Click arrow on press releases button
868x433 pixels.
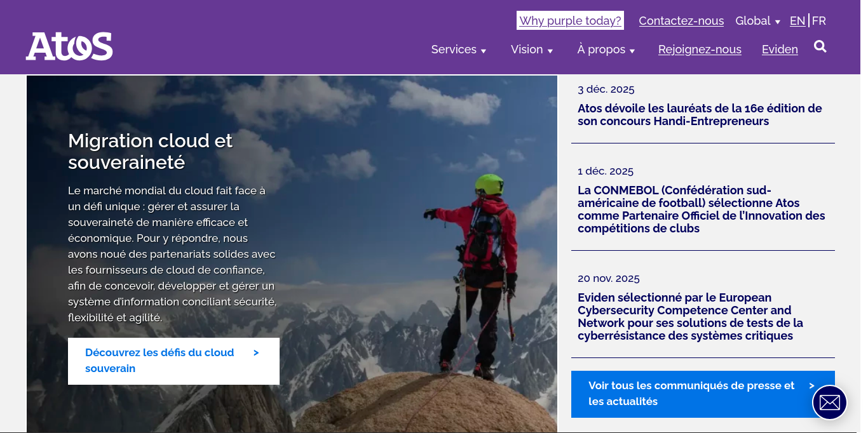click(811, 386)
